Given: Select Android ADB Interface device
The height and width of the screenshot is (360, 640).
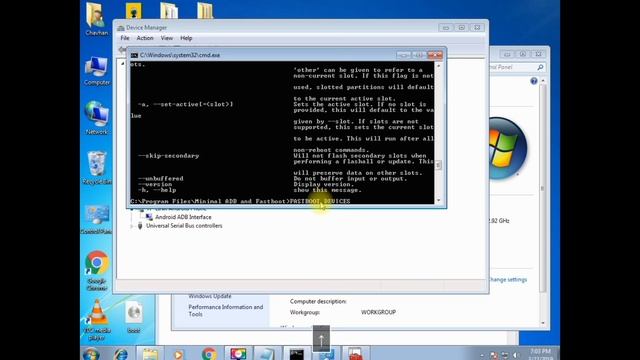Looking at the screenshot, I should pyautogui.click(x=183, y=217).
